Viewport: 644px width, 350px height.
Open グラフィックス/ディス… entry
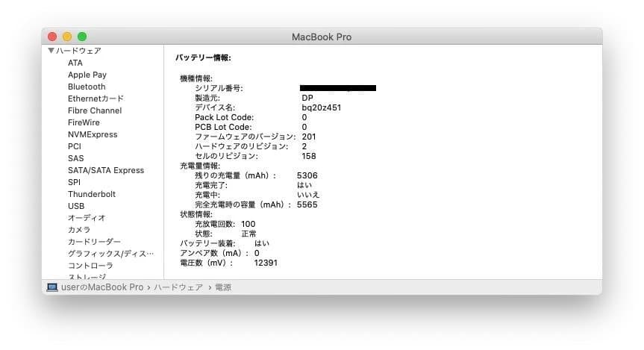(111, 254)
